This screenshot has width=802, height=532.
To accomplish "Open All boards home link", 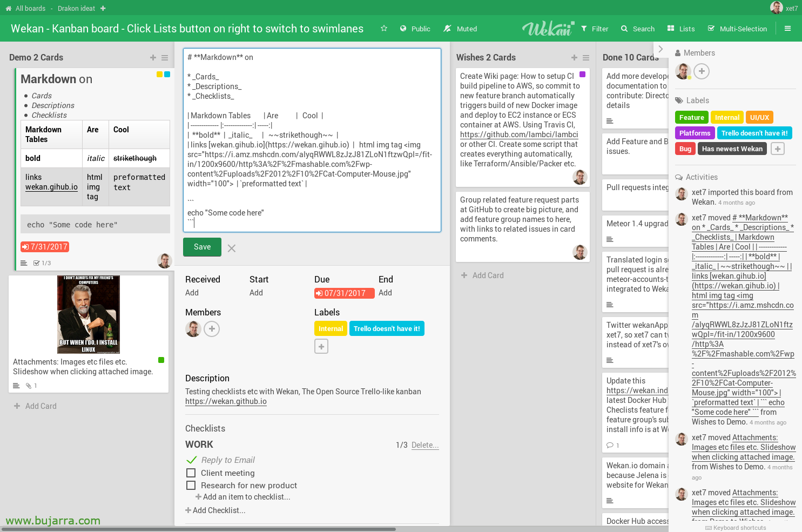I will (25, 8).
